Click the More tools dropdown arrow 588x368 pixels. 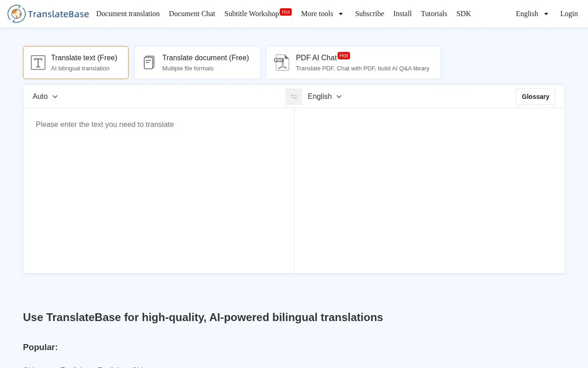point(341,14)
